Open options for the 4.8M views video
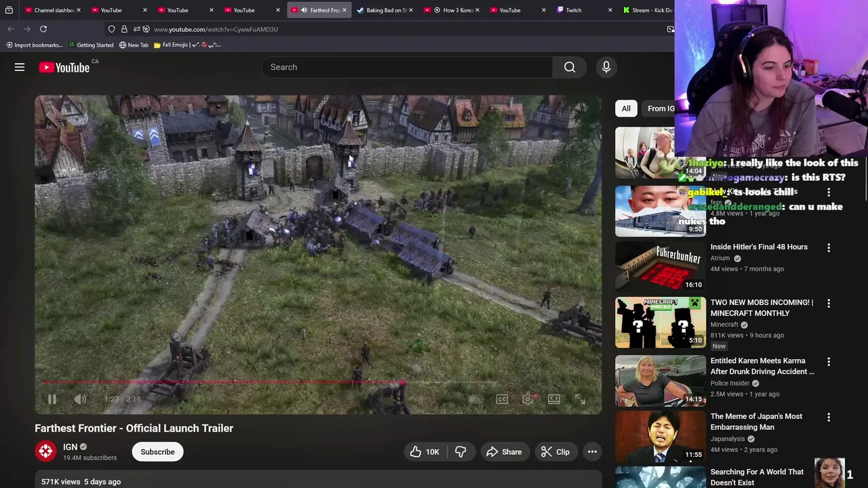 click(829, 192)
